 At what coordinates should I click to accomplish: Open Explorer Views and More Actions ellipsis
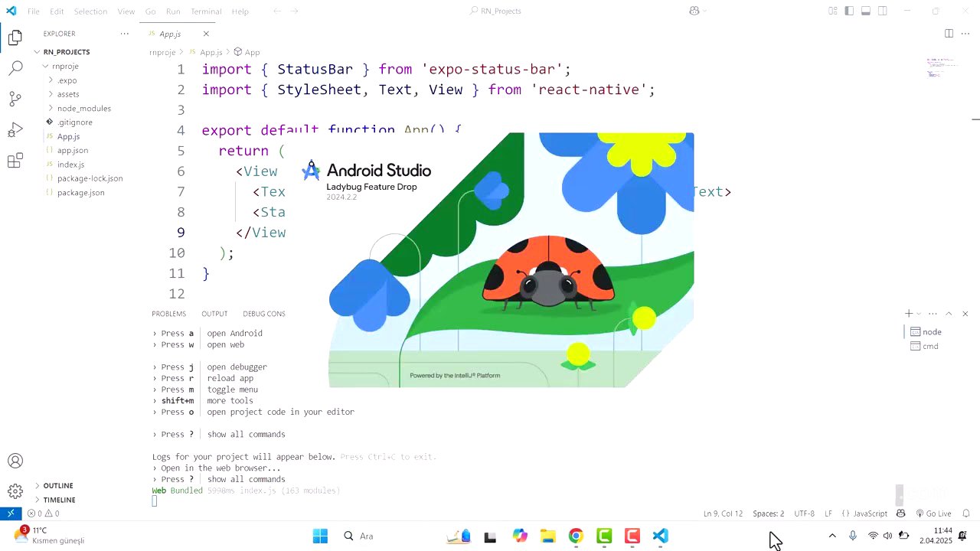coord(125,34)
